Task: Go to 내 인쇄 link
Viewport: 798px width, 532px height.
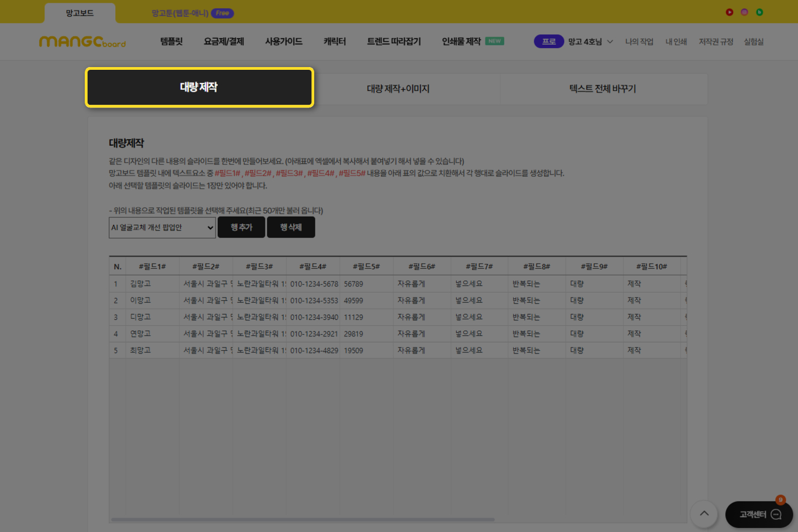Action: point(676,42)
